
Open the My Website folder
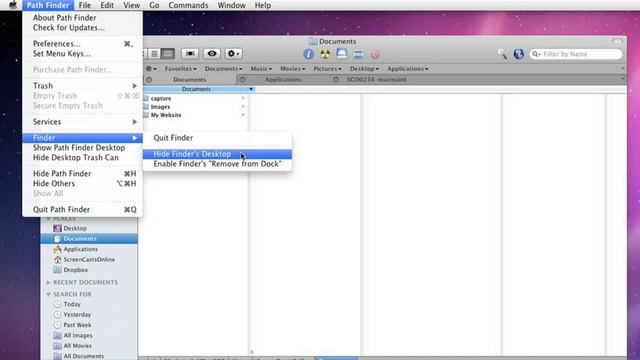pyautogui.click(x=166, y=115)
